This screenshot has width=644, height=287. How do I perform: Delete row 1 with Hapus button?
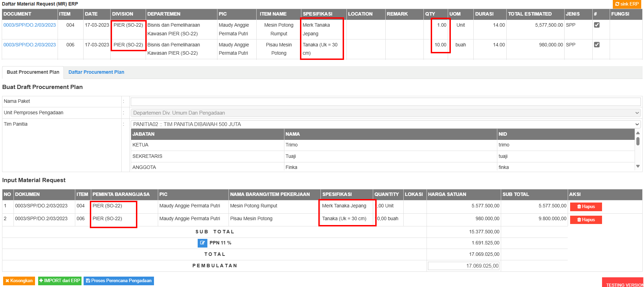[586, 207]
